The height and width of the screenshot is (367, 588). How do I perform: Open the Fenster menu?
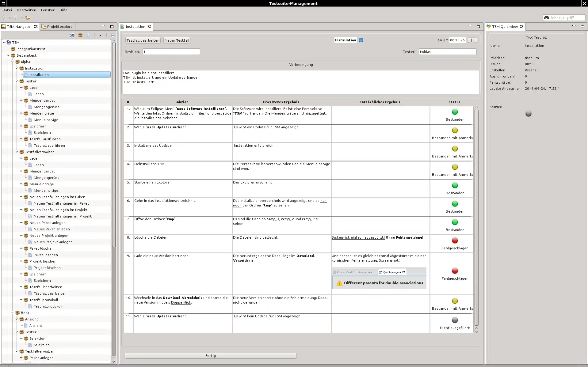[48, 10]
